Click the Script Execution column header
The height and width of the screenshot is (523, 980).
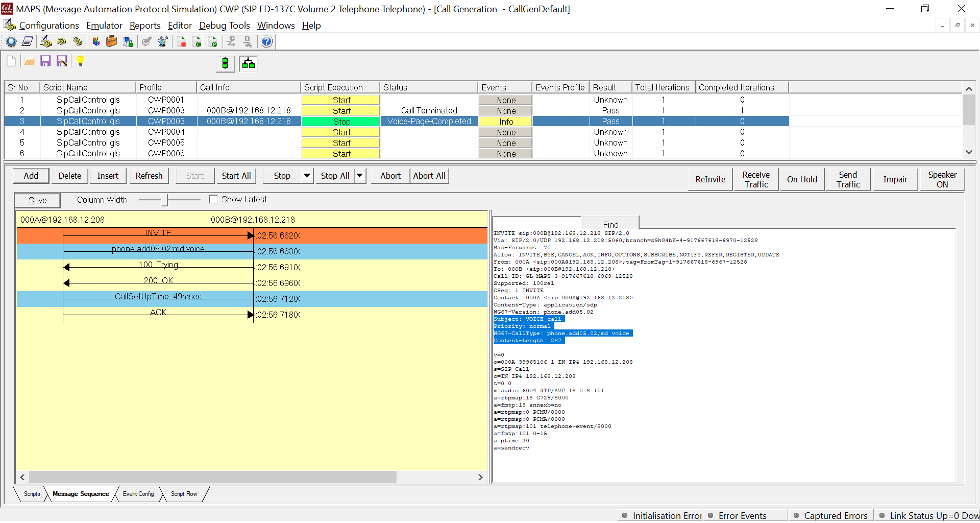click(340, 87)
